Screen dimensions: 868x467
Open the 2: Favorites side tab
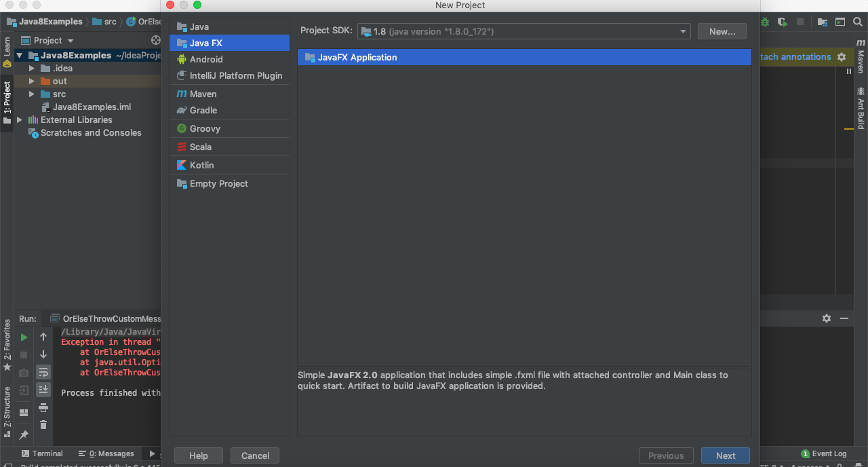pos(7,344)
